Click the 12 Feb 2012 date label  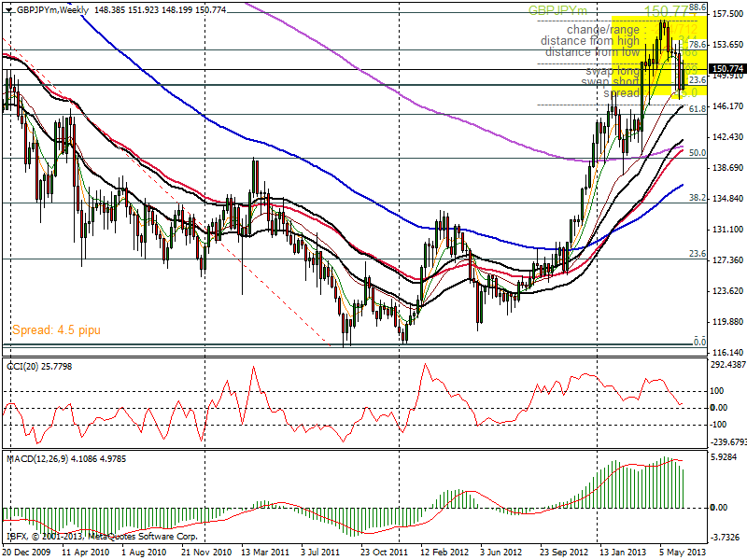tap(444, 553)
